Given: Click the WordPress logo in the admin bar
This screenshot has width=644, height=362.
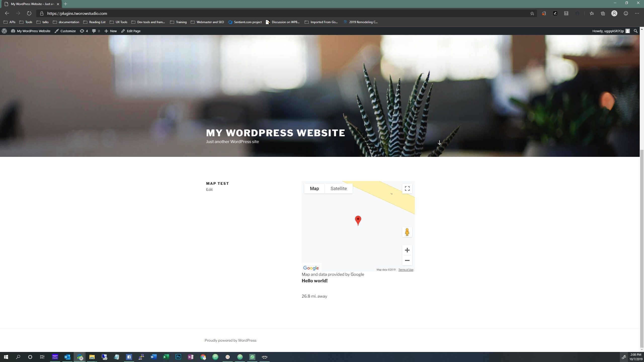Looking at the screenshot, I should click(x=4, y=31).
